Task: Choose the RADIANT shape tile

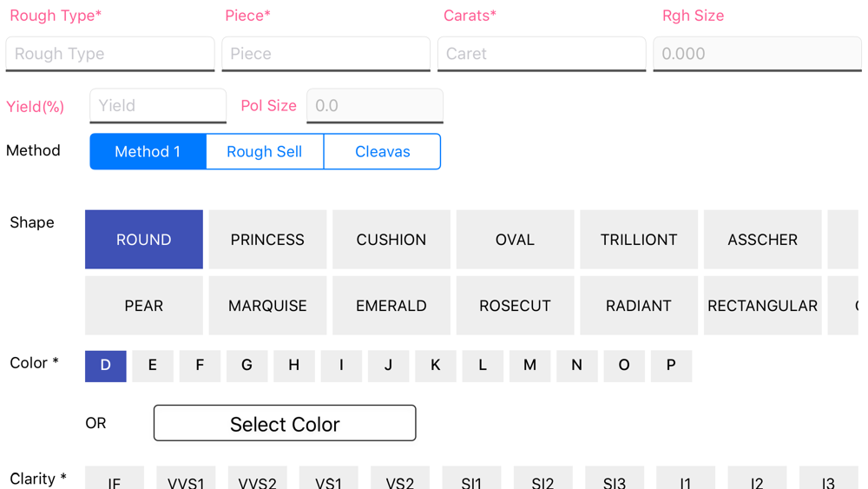Action: (639, 306)
